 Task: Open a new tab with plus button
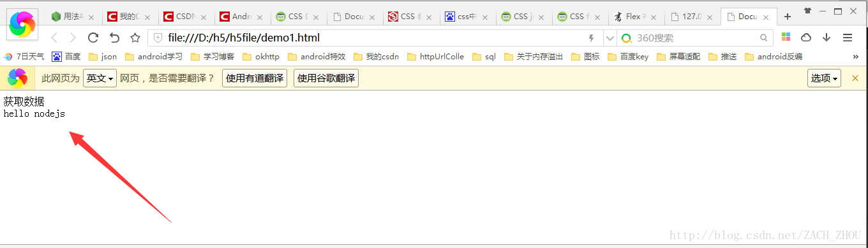788,17
